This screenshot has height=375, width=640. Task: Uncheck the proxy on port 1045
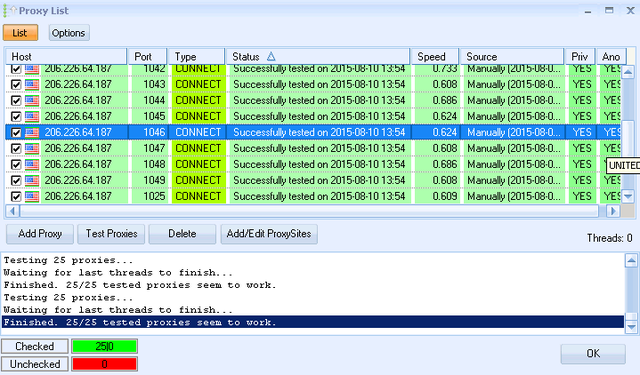(x=16, y=116)
